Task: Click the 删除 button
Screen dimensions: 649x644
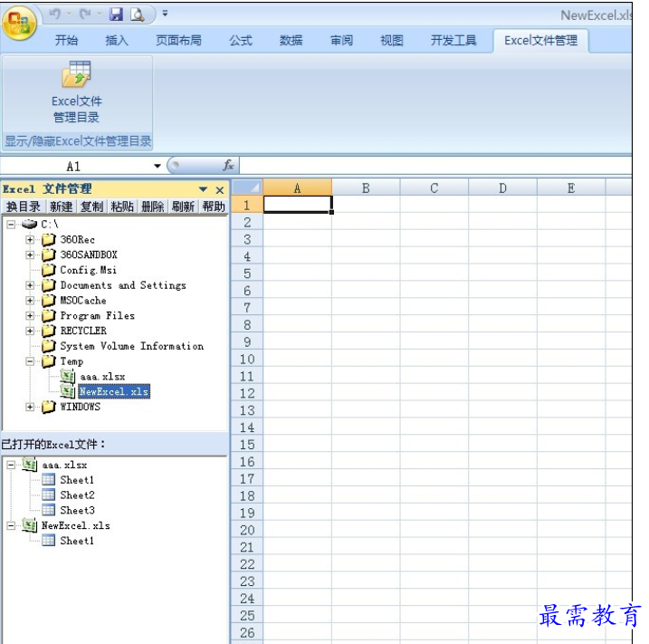Action: 153,207
